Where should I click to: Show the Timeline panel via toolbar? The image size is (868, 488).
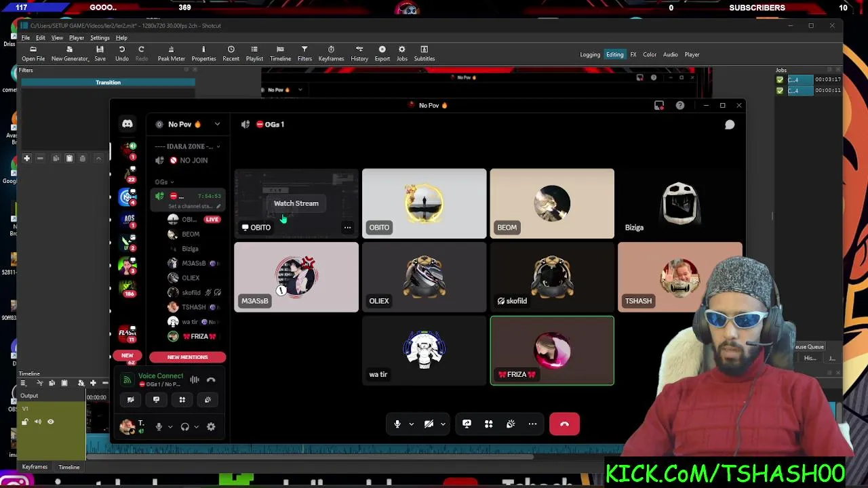point(280,54)
